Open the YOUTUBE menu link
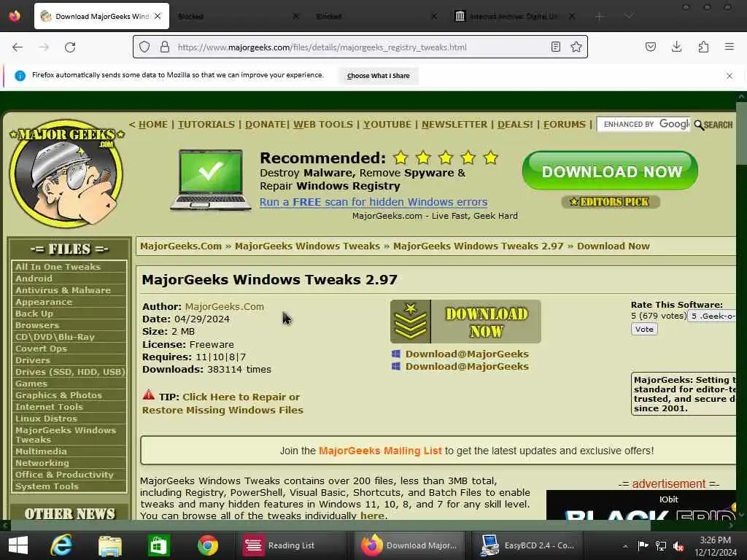The image size is (747, 560). (387, 124)
